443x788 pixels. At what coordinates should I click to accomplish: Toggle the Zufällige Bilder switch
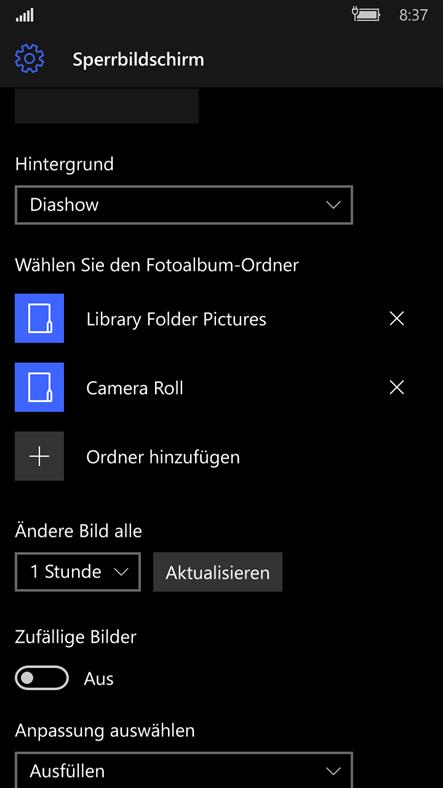pos(42,678)
